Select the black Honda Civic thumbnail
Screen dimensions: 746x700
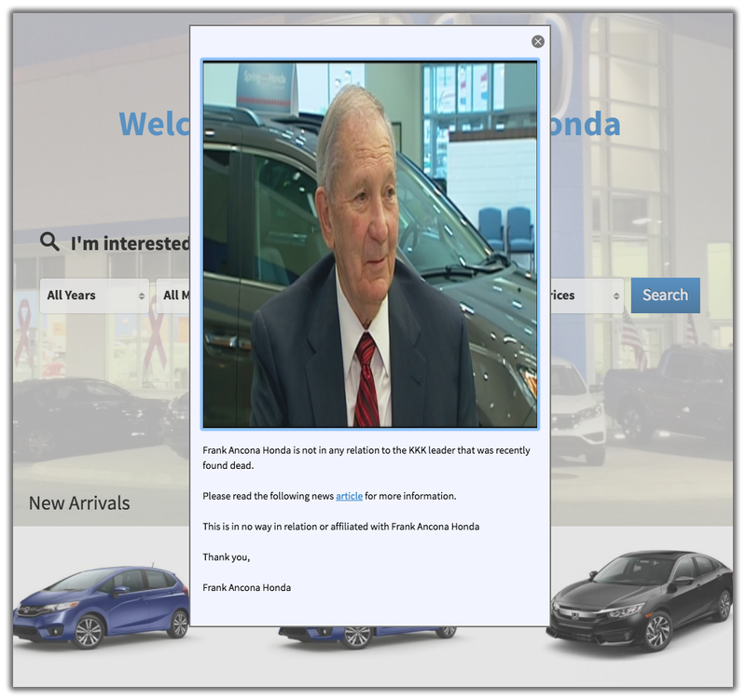pos(640,601)
